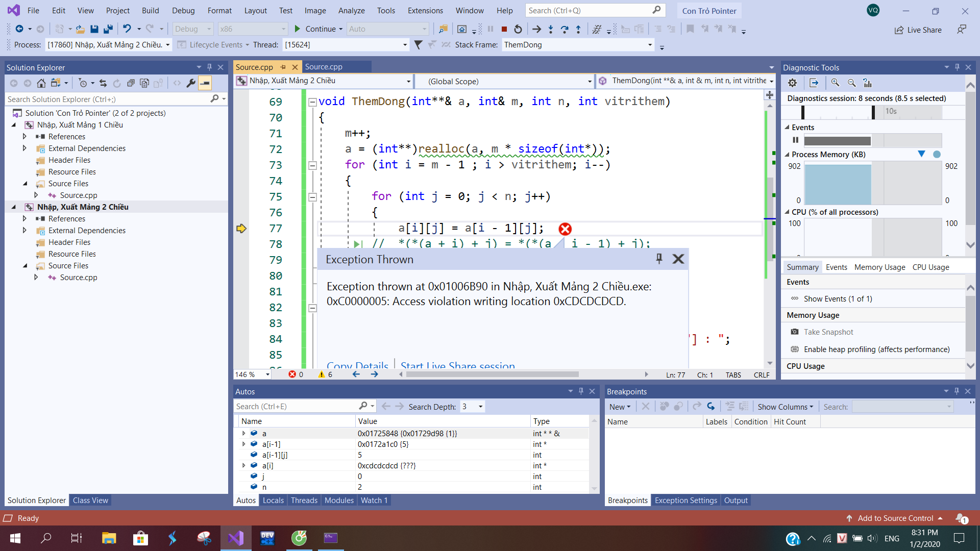This screenshot has width=980, height=551.
Task: Open the Stack Frame ThemDong dropdown
Action: pos(650,45)
